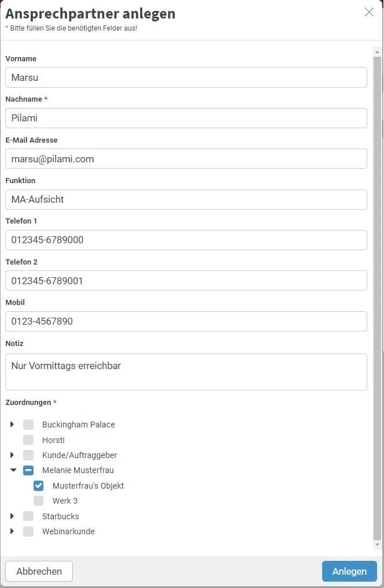The height and width of the screenshot is (588, 384).
Task: Click the Notiz text area
Action: point(186,372)
